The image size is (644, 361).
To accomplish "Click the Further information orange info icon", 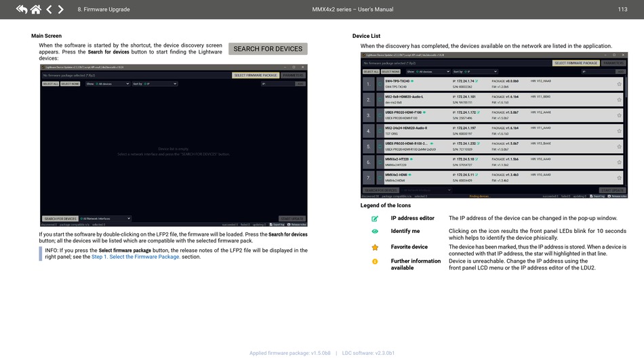I will pyautogui.click(x=375, y=261).
